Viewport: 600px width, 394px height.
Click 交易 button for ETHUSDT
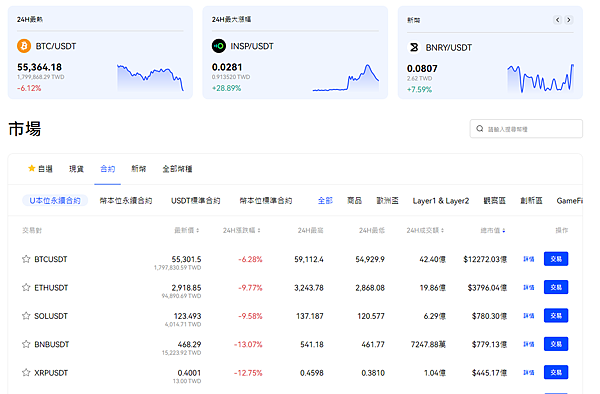(x=556, y=287)
